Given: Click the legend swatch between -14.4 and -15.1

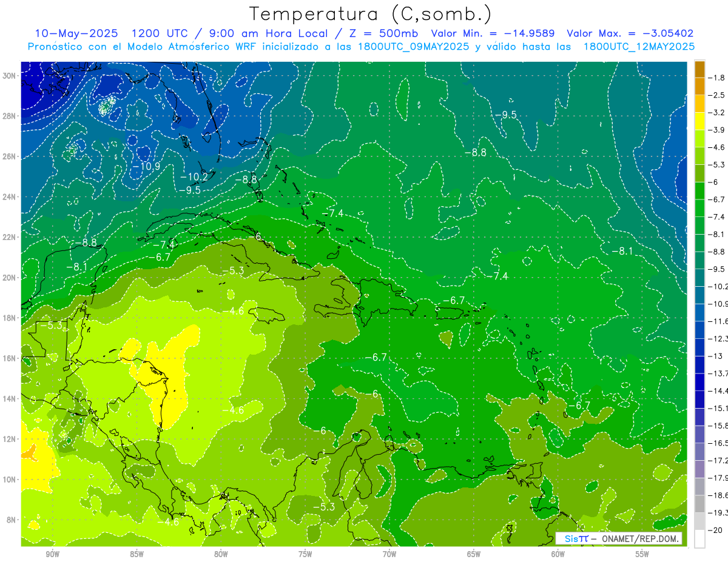Looking at the screenshot, I should point(699,400).
